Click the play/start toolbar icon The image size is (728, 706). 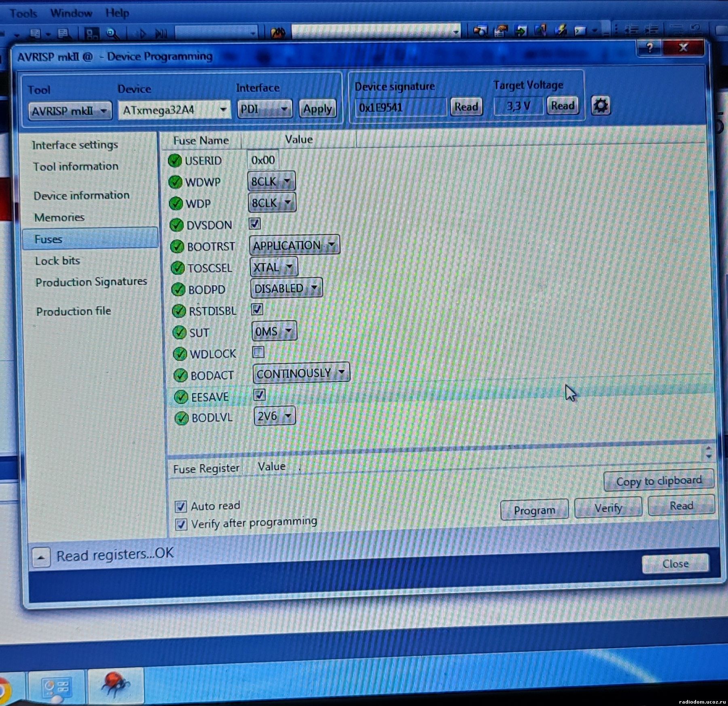(142, 34)
